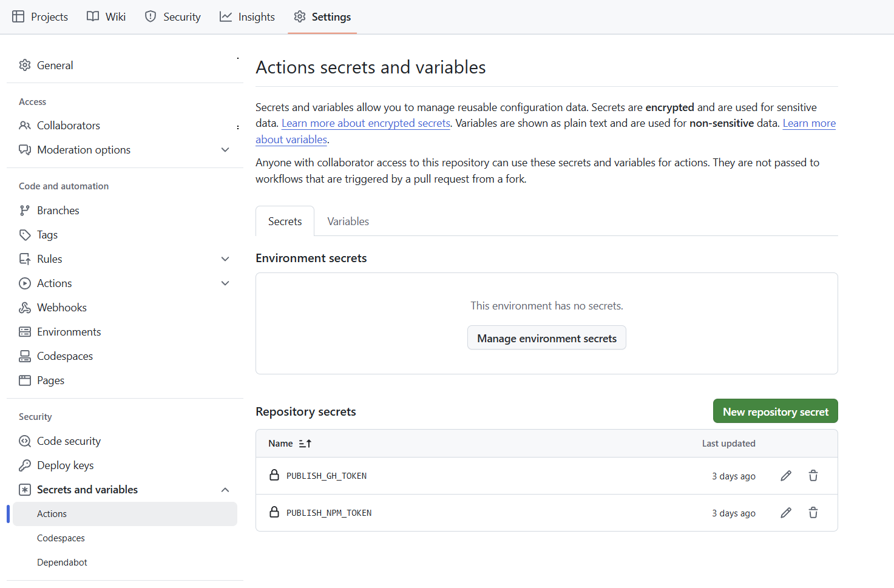Viewport: 894px width, 588px height.
Task: Click the Secrets and variables asterisk icon
Action: [x=25, y=490]
